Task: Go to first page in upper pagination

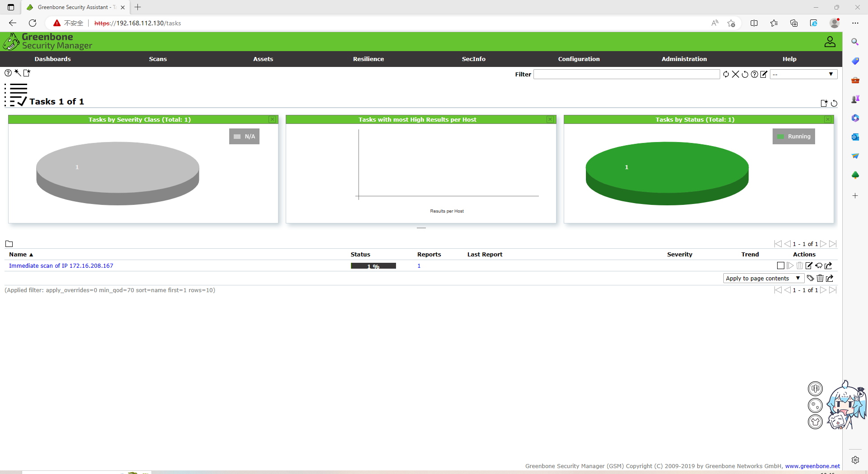Action: point(778,244)
